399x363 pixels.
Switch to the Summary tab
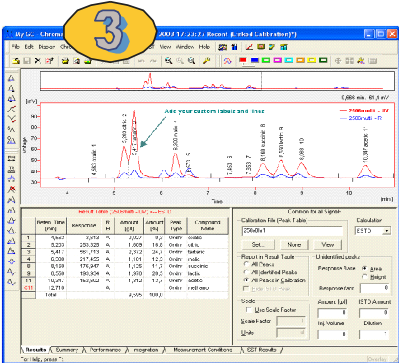(66, 350)
